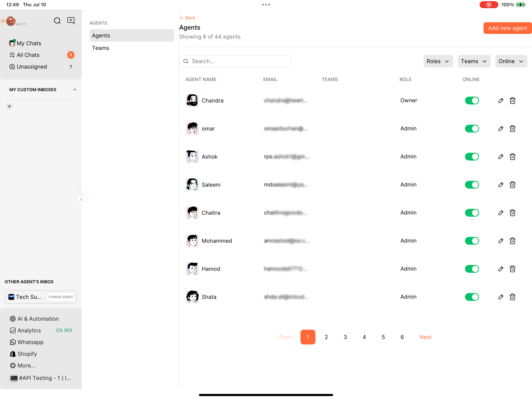This screenshot has width=532, height=399.
Task: Delete agent Mohammed with trash icon
Action: 512,241
